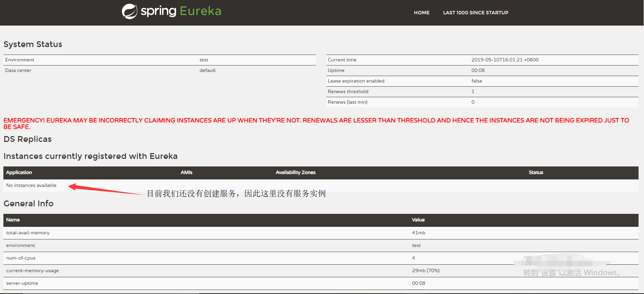Image resolution: width=644 pixels, height=294 pixels.
Task: Click the Environment label in System Status
Action: click(19, 60)
